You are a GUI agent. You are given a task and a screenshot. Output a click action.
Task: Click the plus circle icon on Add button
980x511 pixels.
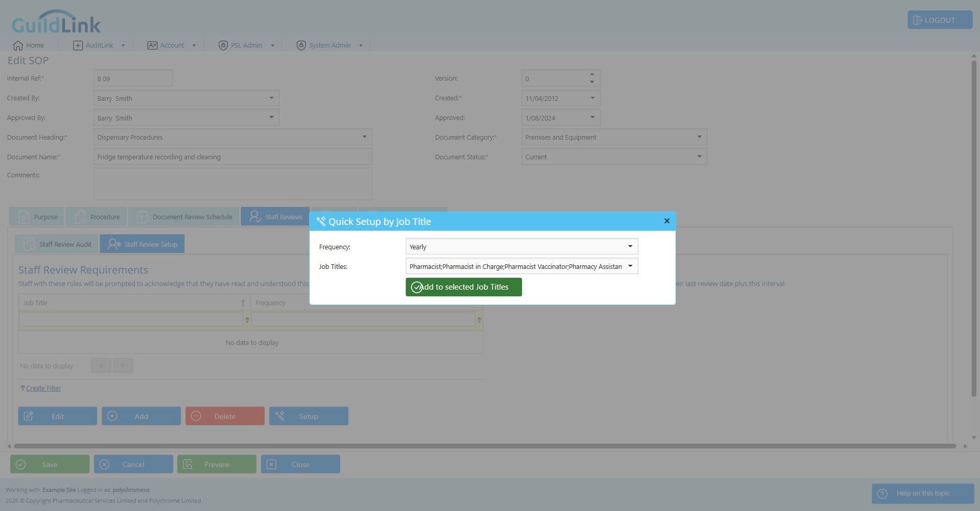point(112,416)
